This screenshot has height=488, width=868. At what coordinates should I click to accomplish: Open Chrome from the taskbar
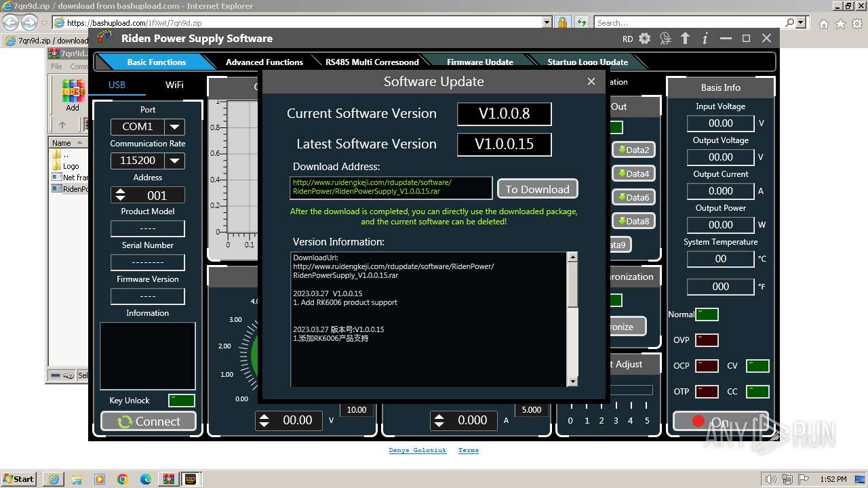coord(122,479)
